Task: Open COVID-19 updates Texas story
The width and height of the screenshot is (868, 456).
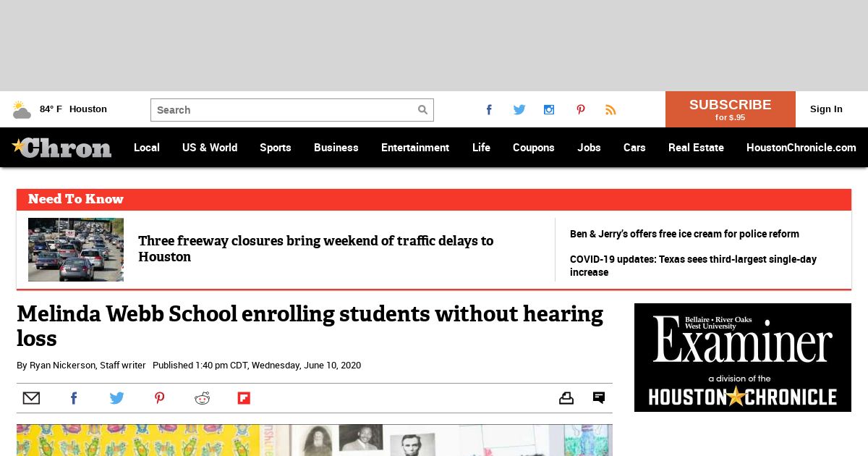Action: [693, 266]
